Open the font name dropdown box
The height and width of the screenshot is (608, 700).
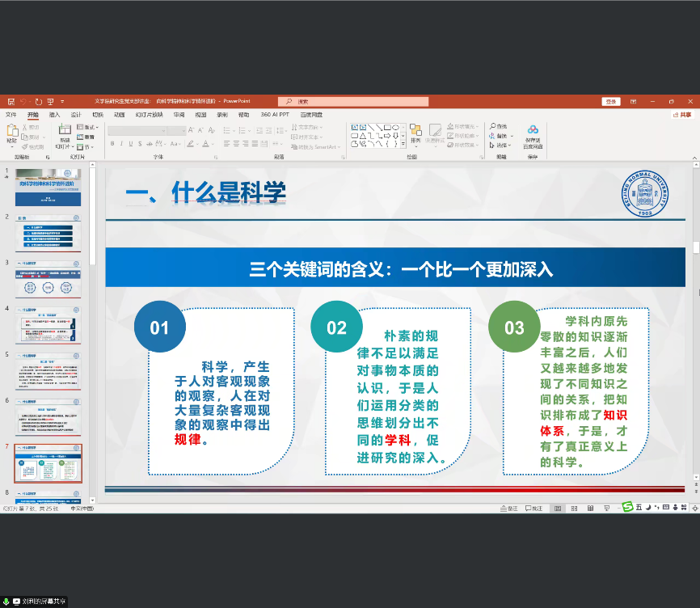point(136,130)
